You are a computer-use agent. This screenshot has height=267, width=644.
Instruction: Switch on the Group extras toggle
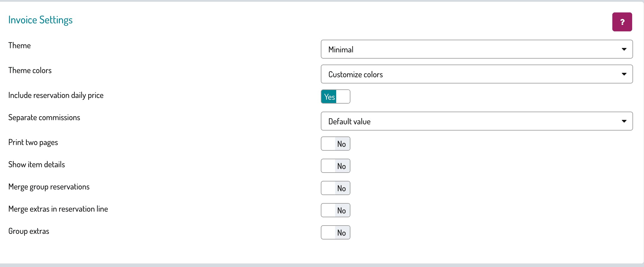click(x=335, y=232)
